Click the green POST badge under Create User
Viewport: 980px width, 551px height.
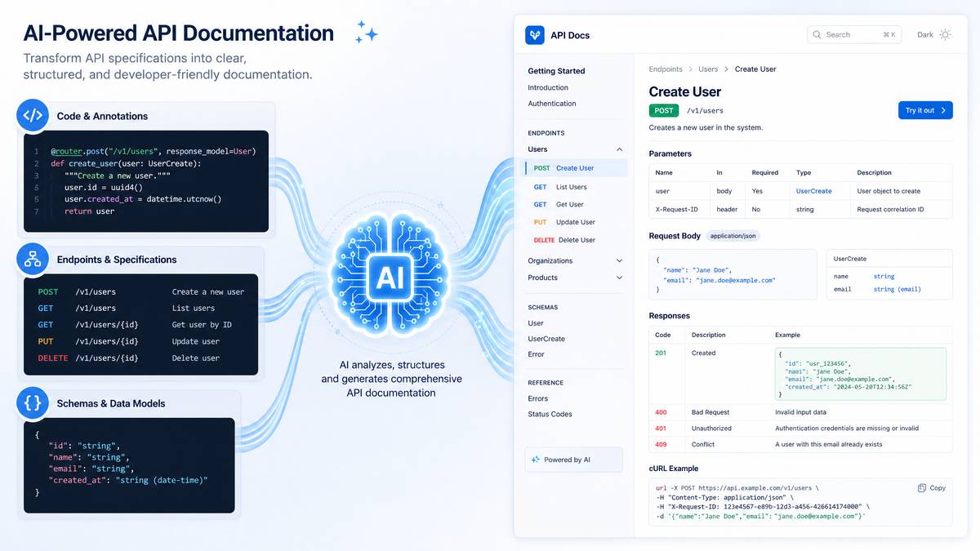click(x=664, y=110)
